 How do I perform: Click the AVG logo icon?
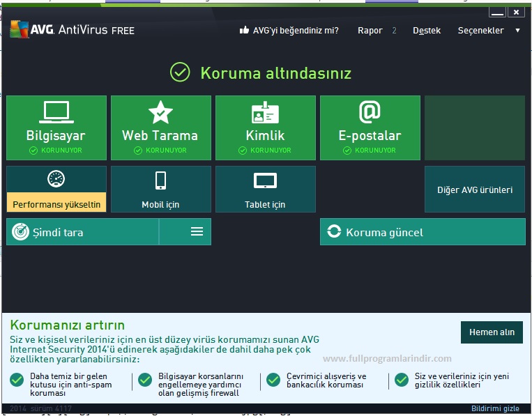coord(19,29)
